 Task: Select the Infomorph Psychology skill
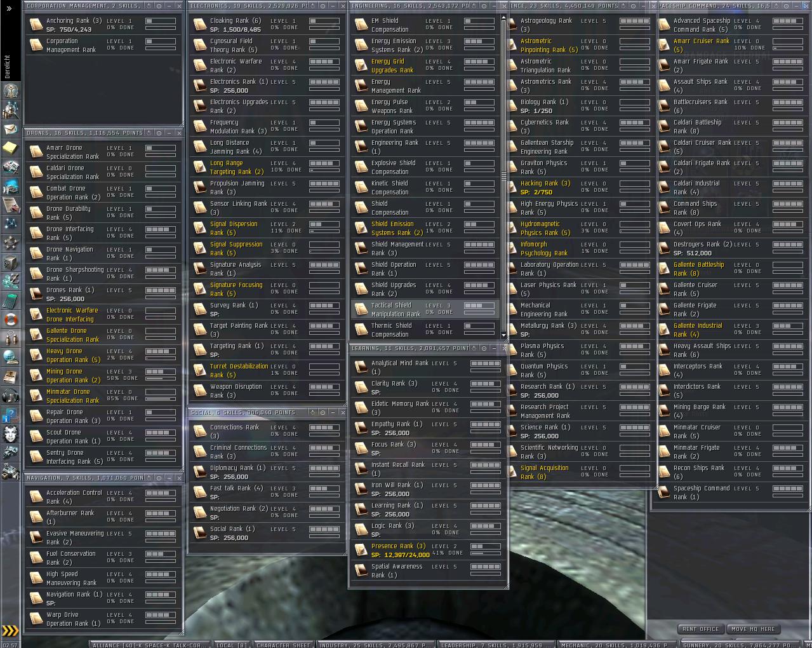[579, 248]
